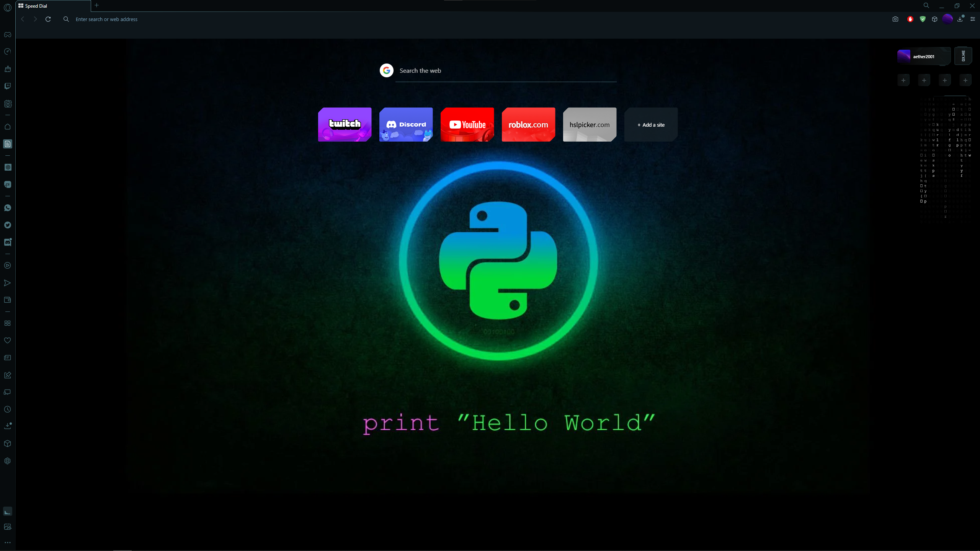Click the green AdGuard shield extension icon
The image size is (980, 551).
pos(923,19)
